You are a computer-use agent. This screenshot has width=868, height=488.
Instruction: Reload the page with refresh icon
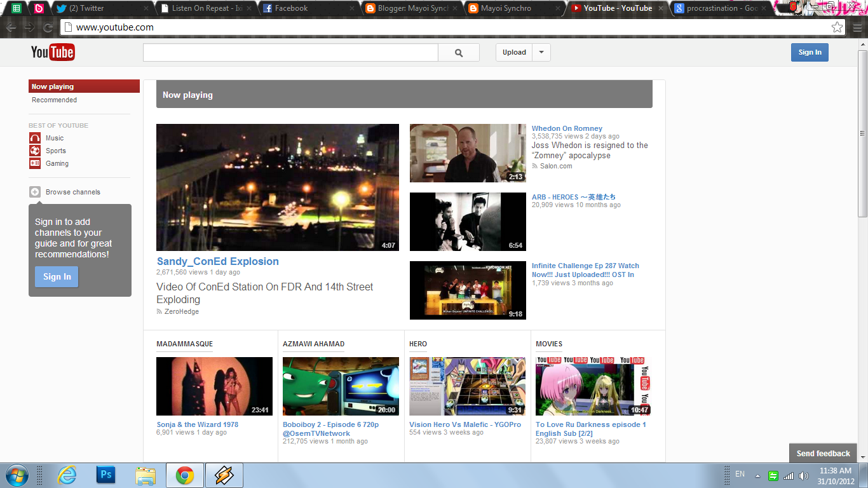coord(48,27)
